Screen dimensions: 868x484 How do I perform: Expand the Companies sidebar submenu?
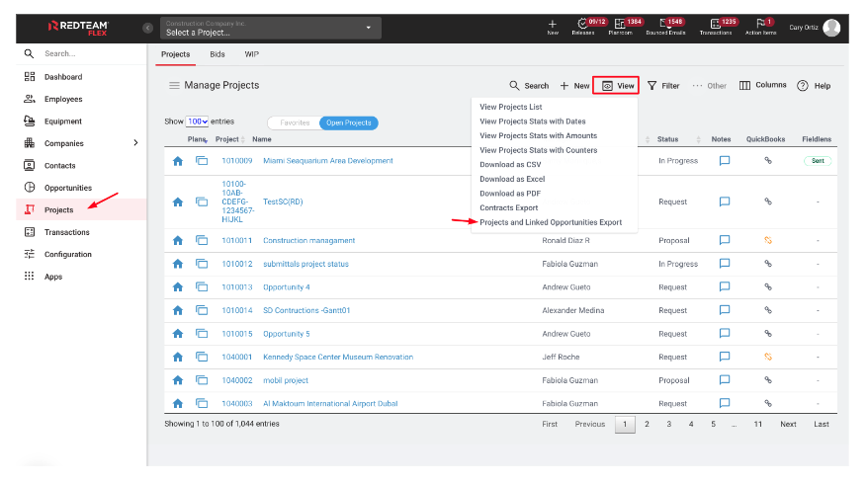tap(135, 143)
